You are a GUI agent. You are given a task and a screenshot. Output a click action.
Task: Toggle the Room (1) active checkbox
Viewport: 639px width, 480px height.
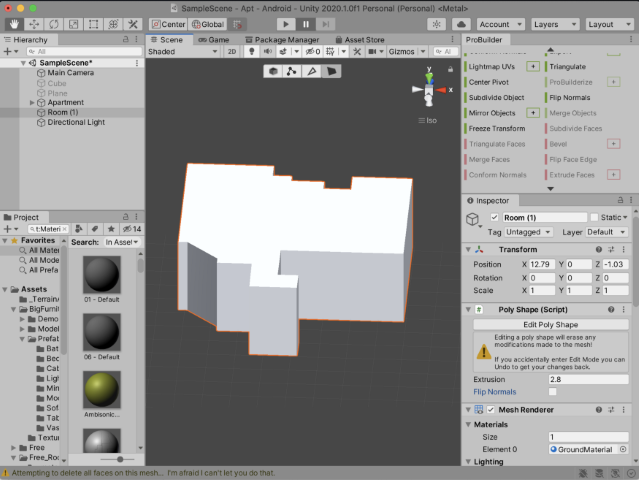point(494,217)
